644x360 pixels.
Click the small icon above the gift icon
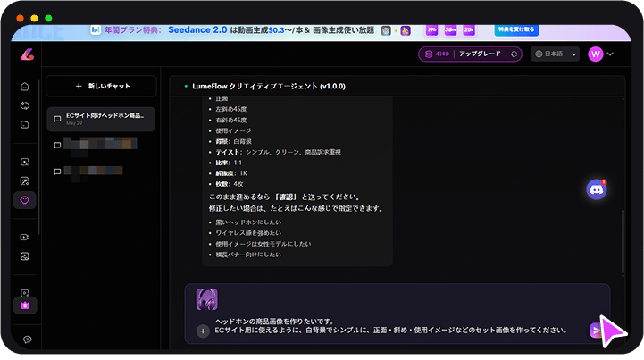click(25, 293)
